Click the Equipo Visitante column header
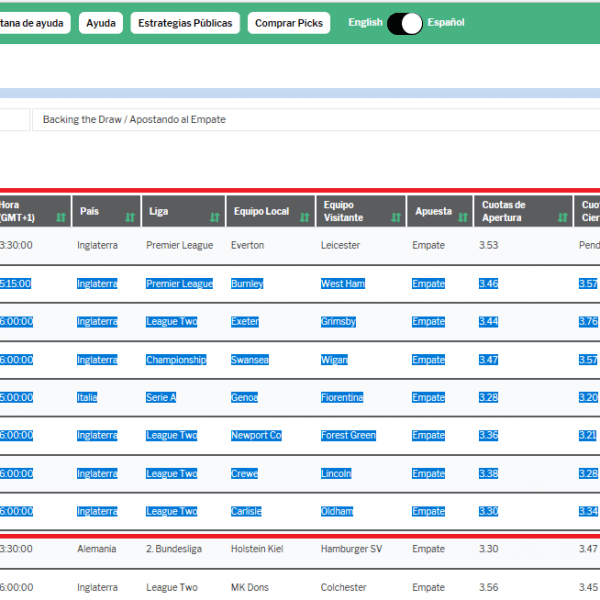The image size is (600, 600). point(361,211)
